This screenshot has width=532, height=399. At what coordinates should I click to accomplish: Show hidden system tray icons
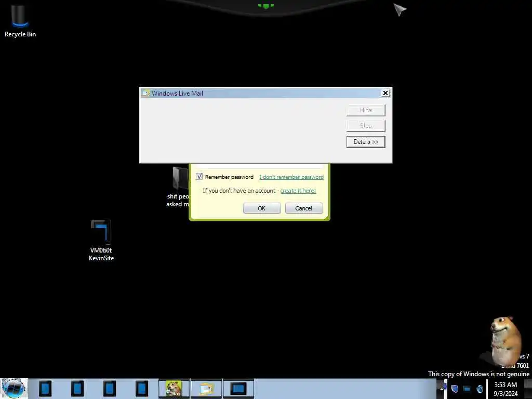[442, 389]
